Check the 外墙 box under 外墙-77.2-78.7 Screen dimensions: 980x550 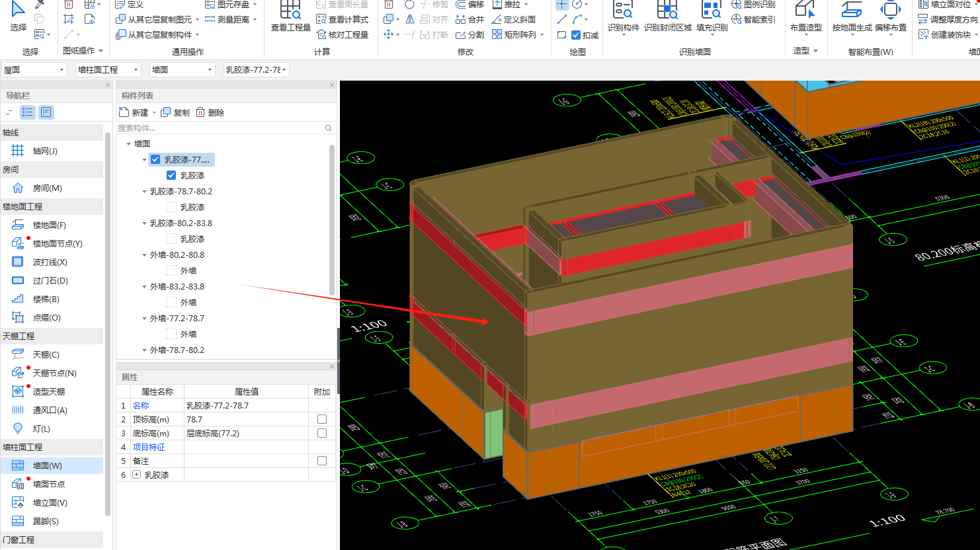(171, 334)
